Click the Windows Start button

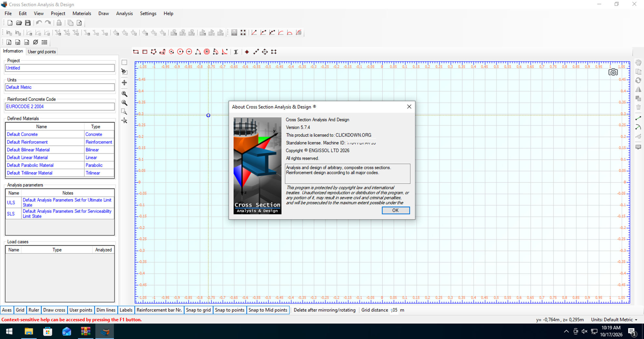9,331
